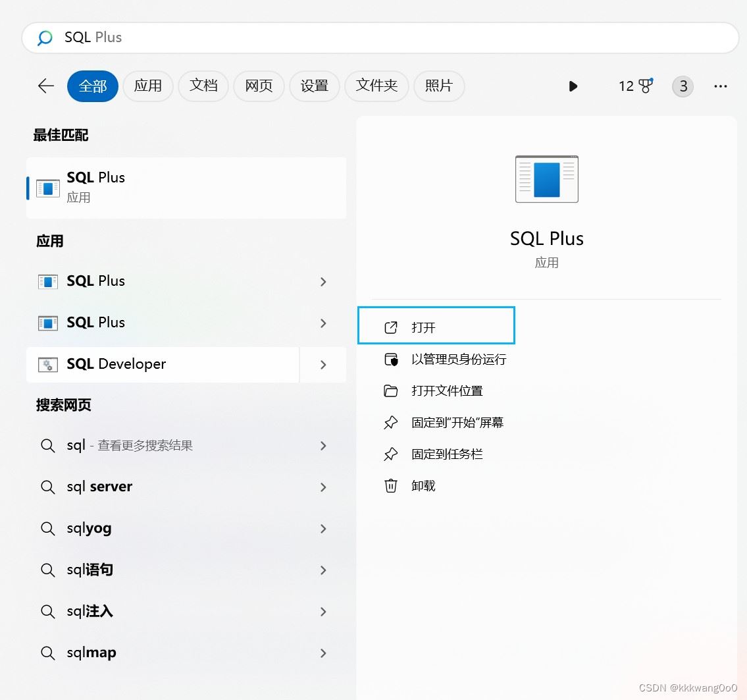
Task: Expand the sql web result chevron
Action: pyautogui.click(x=323, y=446)
